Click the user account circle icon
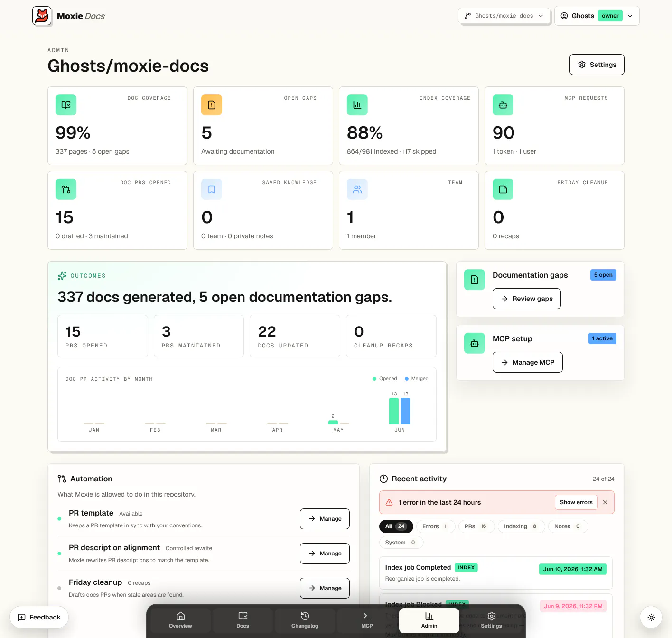 click(564, 16)
